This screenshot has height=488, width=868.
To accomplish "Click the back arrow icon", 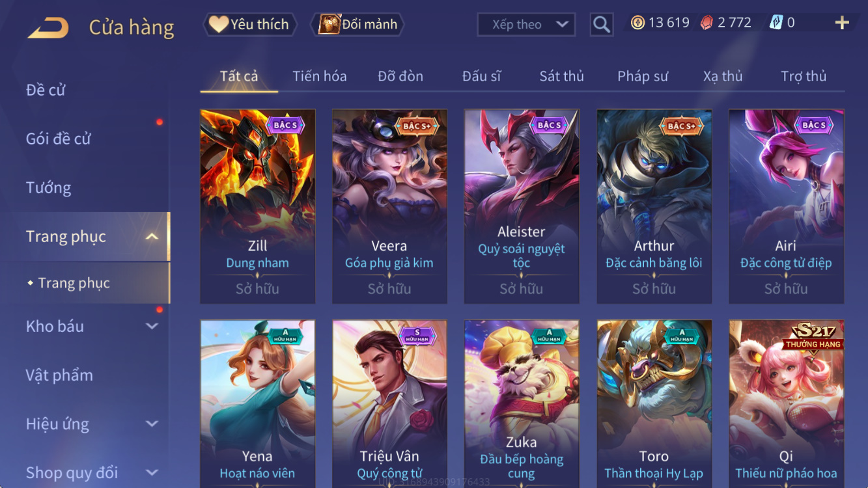I will coord(48,28).
